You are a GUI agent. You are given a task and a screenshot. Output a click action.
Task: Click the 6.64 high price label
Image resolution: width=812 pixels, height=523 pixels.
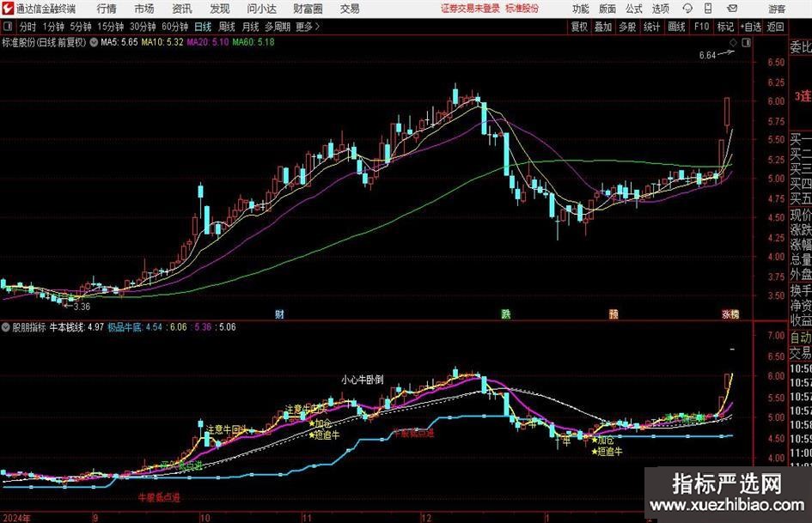point(707,56)
